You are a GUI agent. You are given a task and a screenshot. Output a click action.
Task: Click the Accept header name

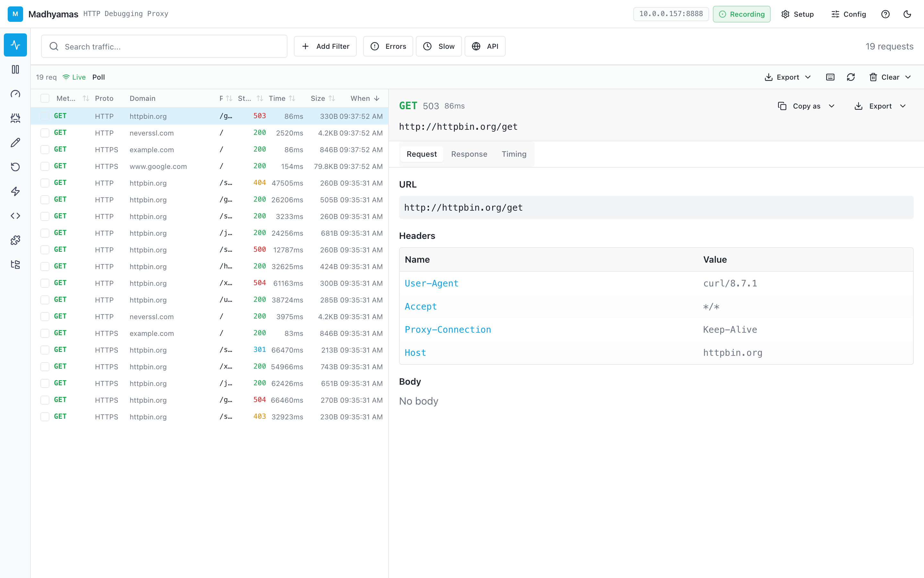pos(421,307)
